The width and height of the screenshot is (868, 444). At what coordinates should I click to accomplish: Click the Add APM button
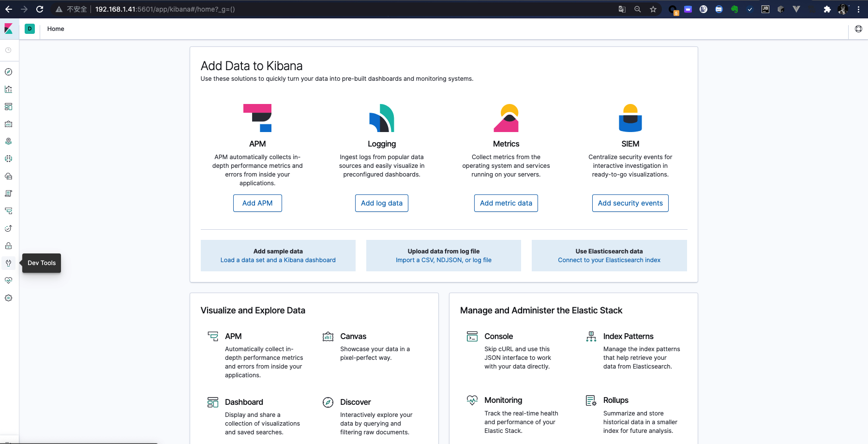coord(257,203)
